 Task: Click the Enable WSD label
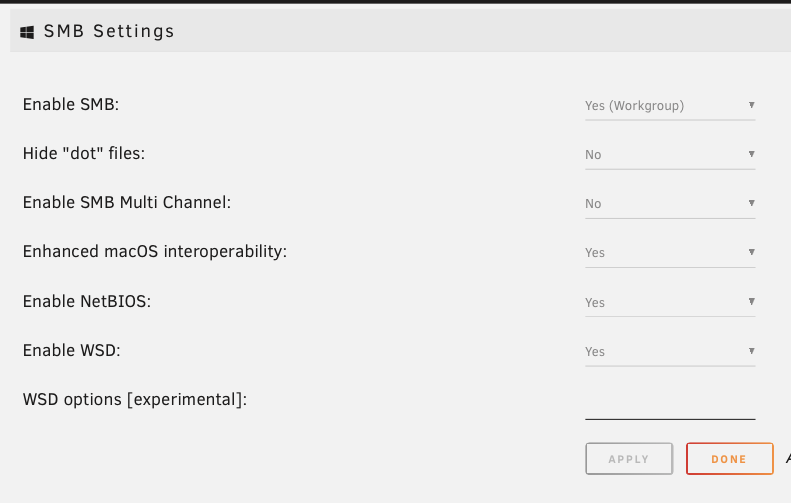pos(72,350)
